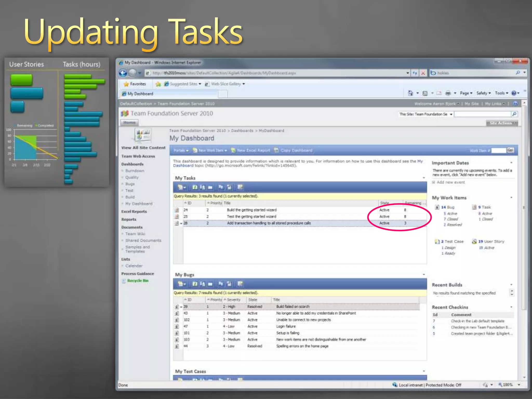
Task: Click the site search text box
Action: pos(483,114)
